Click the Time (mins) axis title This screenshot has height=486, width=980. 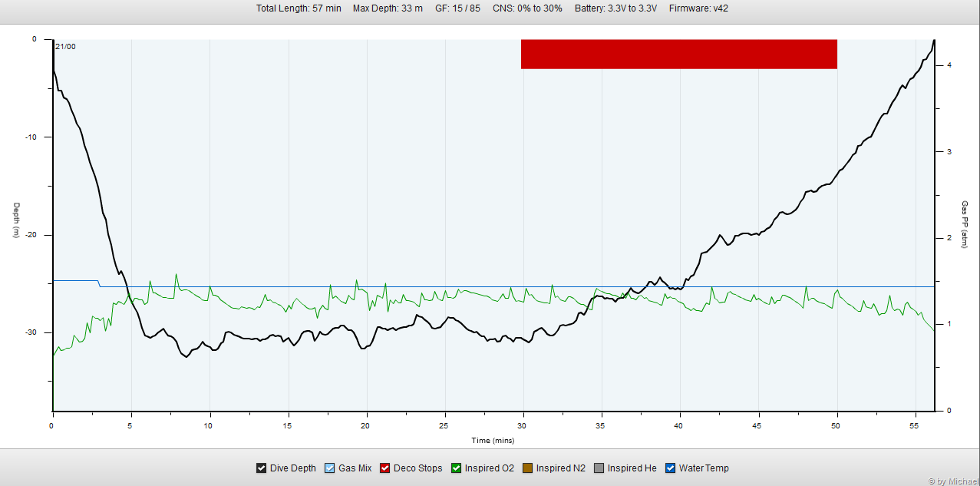[x=493, y=441]
